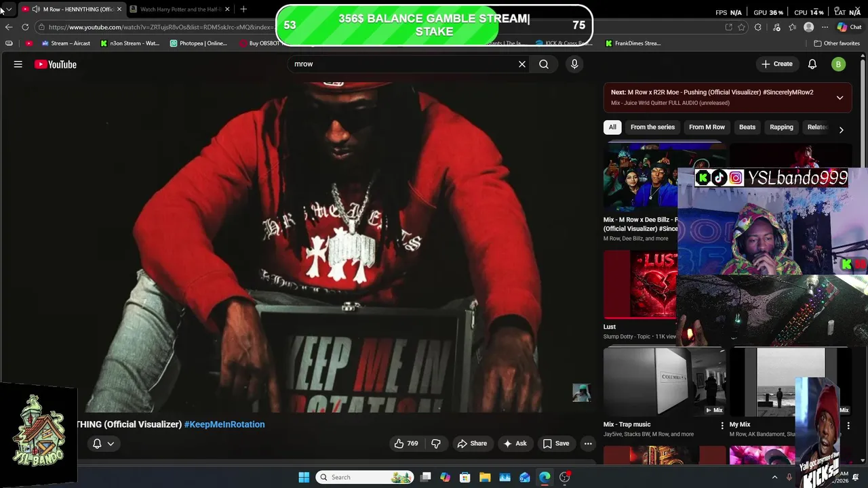Ask about this video

coord(515,443)
